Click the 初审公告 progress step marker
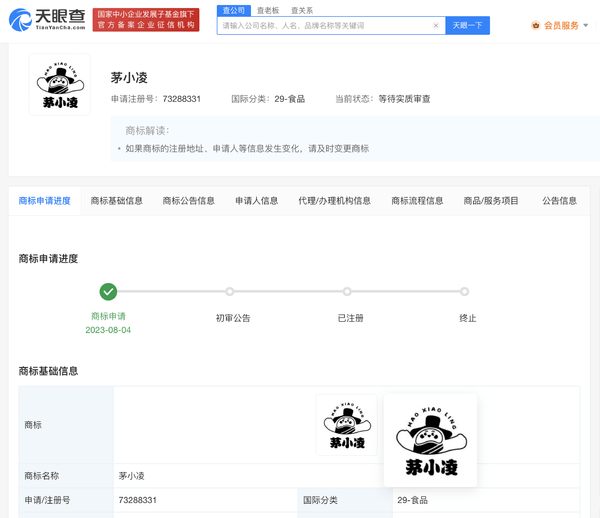600x518 pixels. (230, 292)
